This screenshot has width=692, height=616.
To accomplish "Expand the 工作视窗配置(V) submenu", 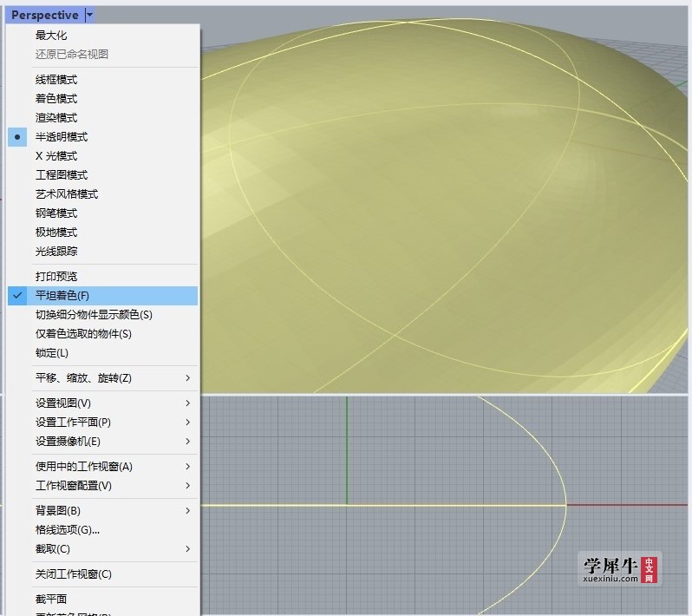I will pyautogui.click(x=103, y=486).
